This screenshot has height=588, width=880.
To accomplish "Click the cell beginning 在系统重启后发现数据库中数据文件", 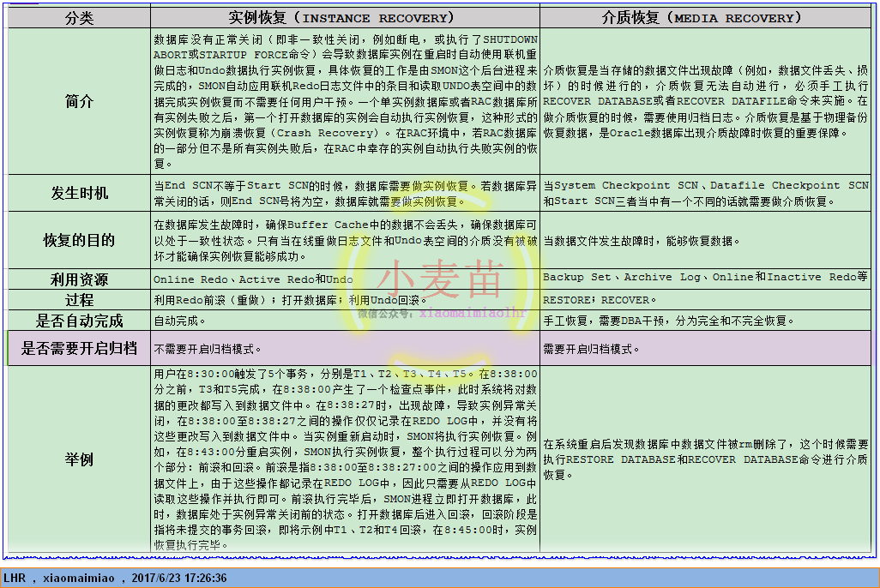I will (706, 459).
